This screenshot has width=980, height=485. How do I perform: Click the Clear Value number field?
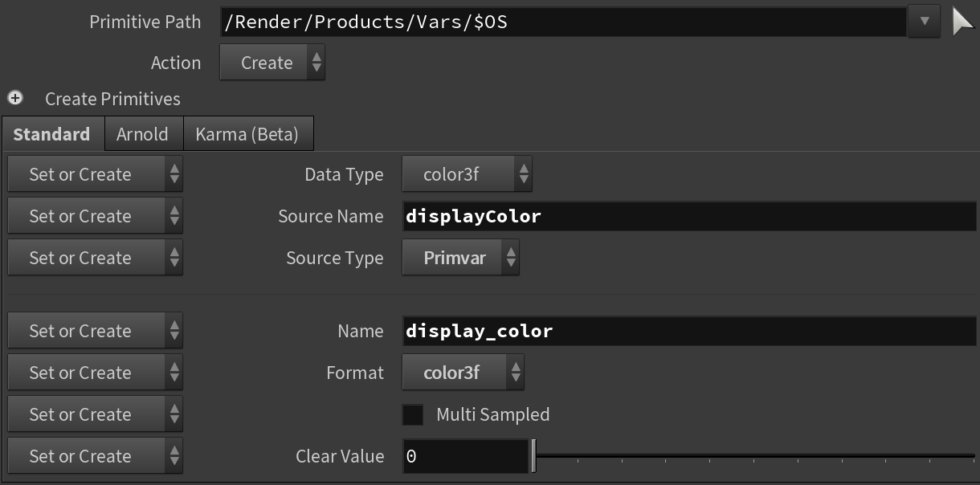464,456
